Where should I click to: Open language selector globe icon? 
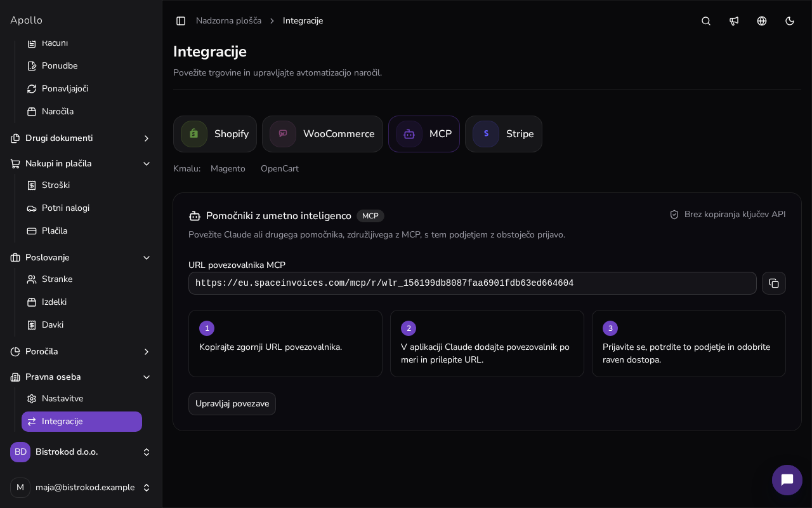762,21
